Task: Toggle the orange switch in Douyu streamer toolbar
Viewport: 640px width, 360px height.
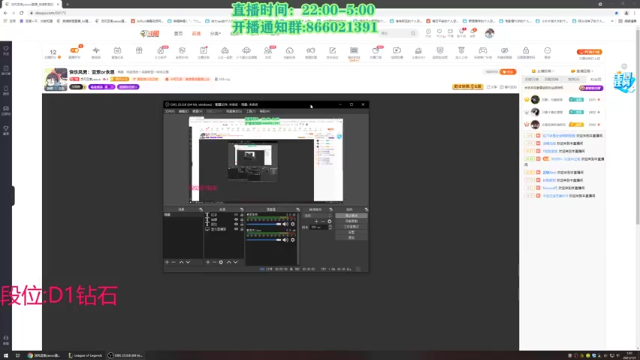Action: (x=74, y=50)
